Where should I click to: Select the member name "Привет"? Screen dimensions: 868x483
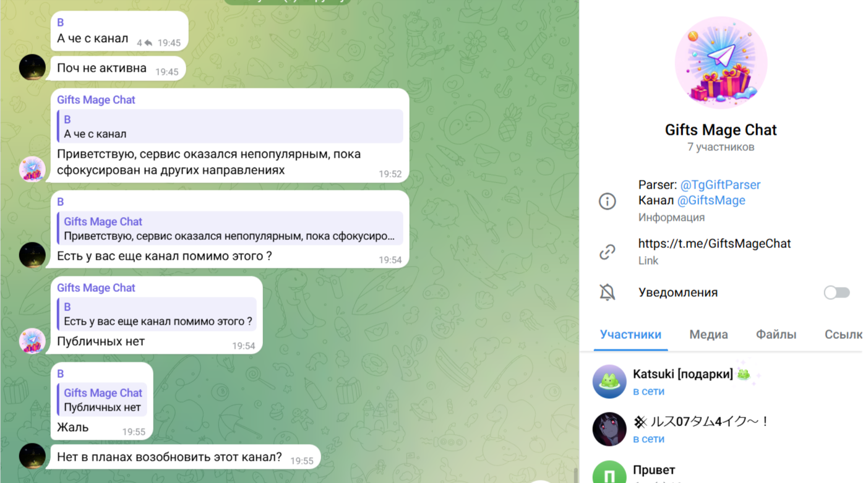pos(654,470)
